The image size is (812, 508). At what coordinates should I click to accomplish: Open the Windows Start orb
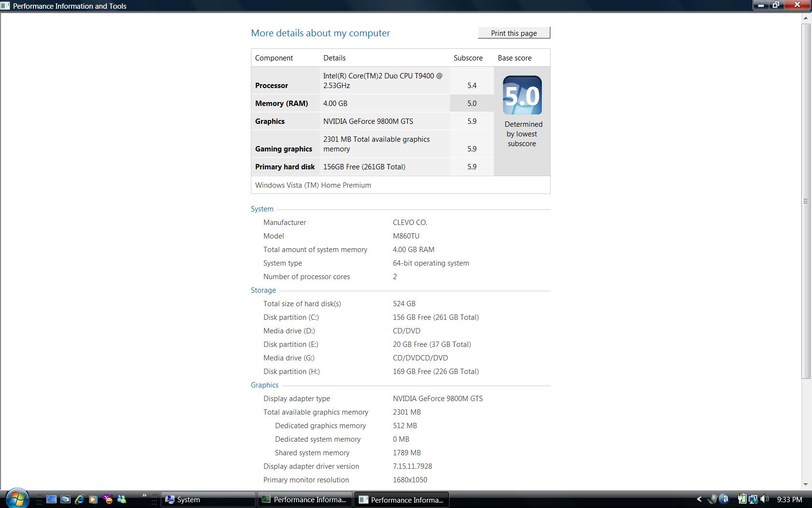tap(17, 498)
